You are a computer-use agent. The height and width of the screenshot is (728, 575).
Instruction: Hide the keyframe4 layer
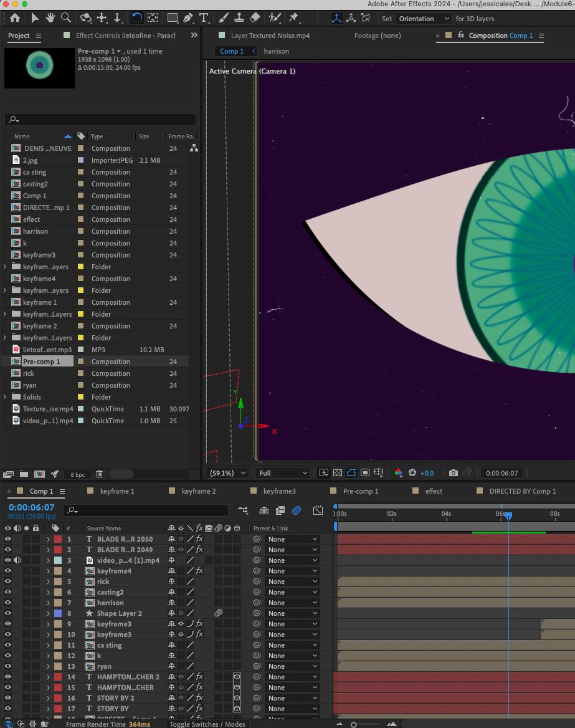(8, 571)
